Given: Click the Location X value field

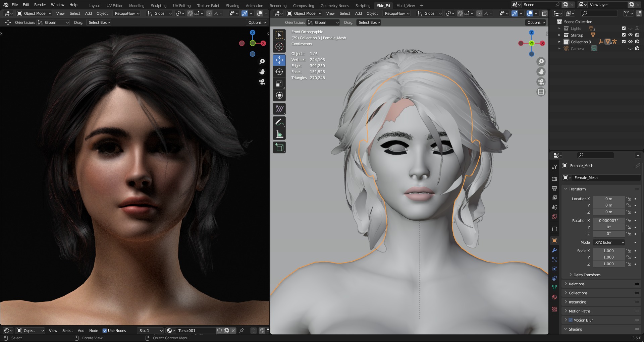Looking at the screenshot, I should [x=609, y=199].
